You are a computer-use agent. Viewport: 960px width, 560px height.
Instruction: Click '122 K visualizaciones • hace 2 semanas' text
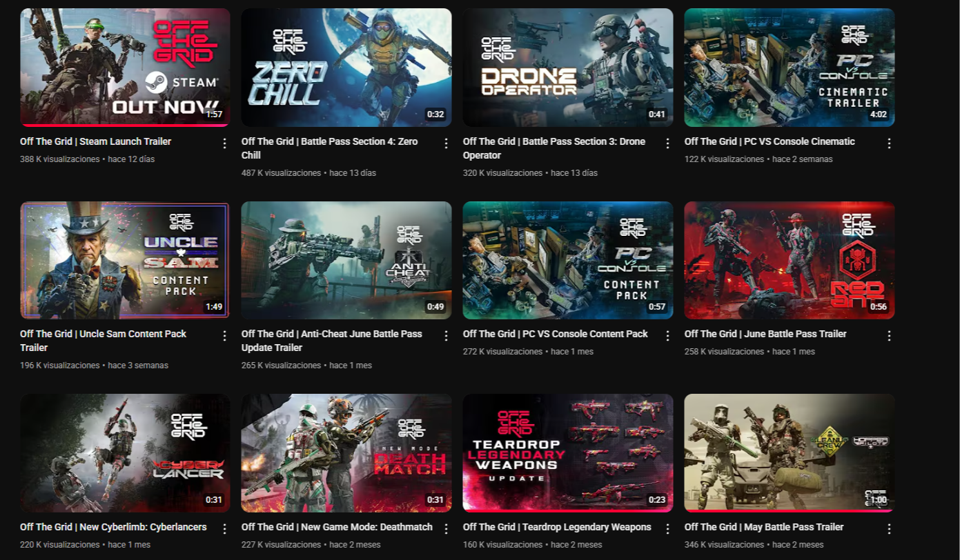click(x=758, y=159)
